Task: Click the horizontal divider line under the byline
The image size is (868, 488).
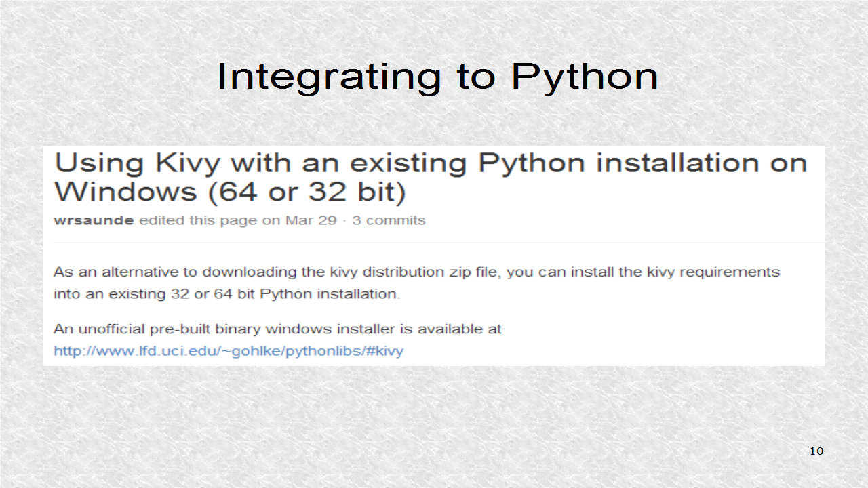Action: click(x=434, y=240)
